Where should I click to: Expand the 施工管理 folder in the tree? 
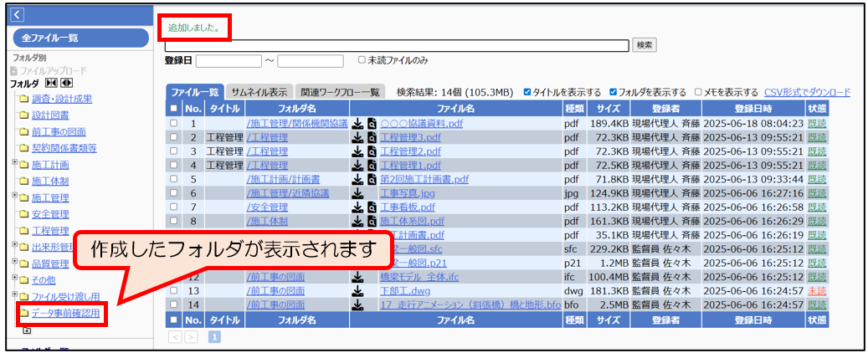[15, 197]
